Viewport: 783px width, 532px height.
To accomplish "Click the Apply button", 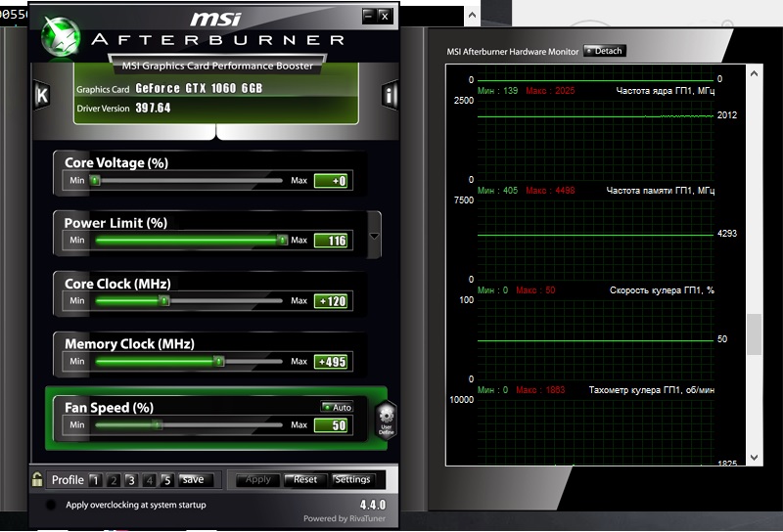I will (x=257, y=479).
